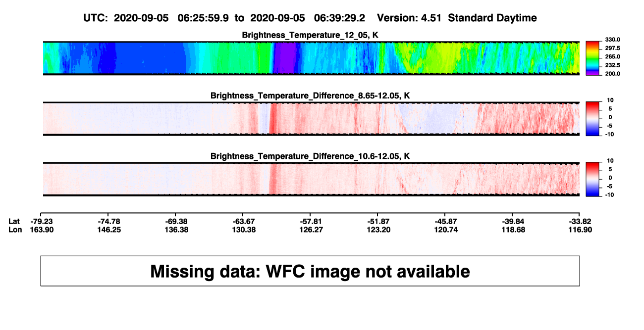The height and width of the screenshot is (330, 644).
Task: Click the latitude value -57.81
Action: [x=311, y=221]
